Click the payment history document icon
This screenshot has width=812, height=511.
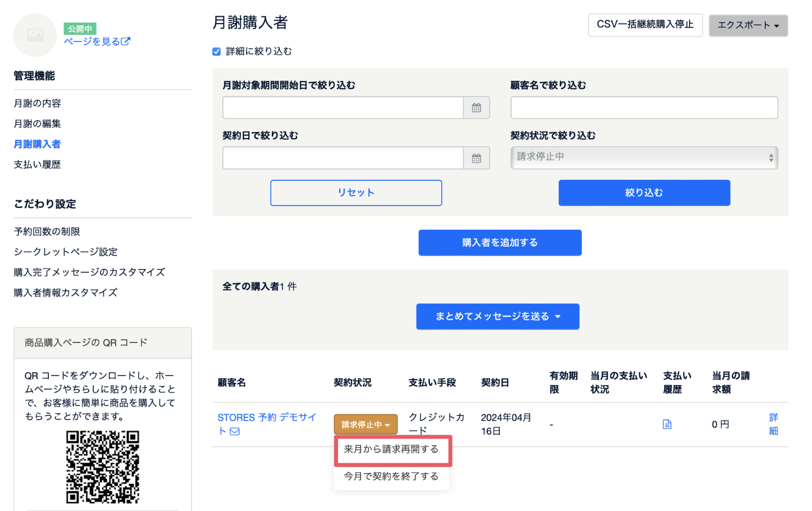coord(667,425)
